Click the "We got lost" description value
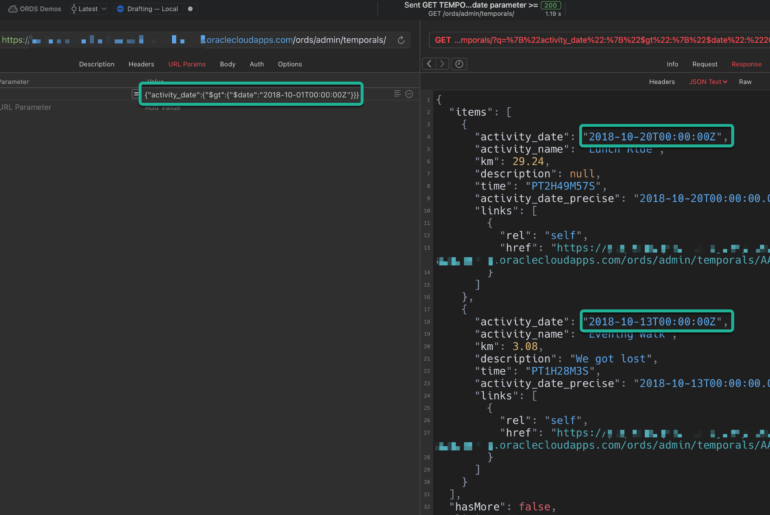The height and width of the screenshot is (515, 770). [x=610, y=359]
